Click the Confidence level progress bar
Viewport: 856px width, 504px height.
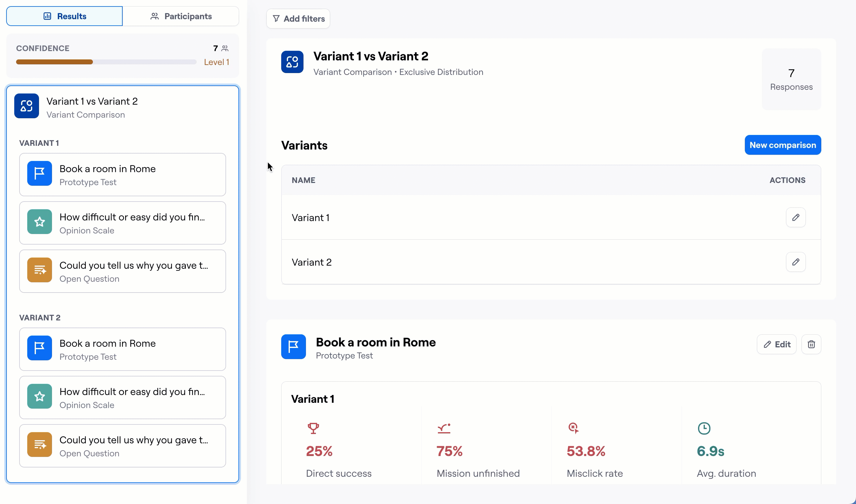[x=106, y=62]
